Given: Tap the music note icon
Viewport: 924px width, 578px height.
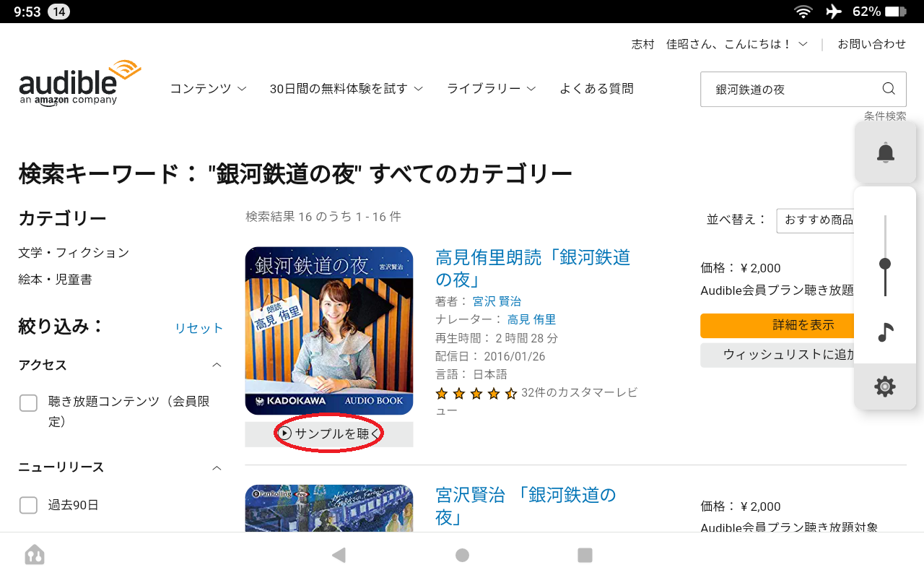Looking at the screenshot, I should [885, 332].
